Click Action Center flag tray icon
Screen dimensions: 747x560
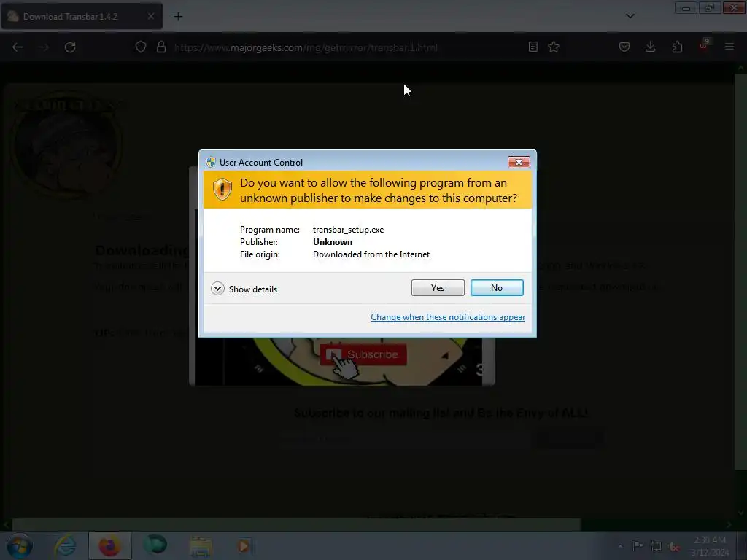pos(638,545)
